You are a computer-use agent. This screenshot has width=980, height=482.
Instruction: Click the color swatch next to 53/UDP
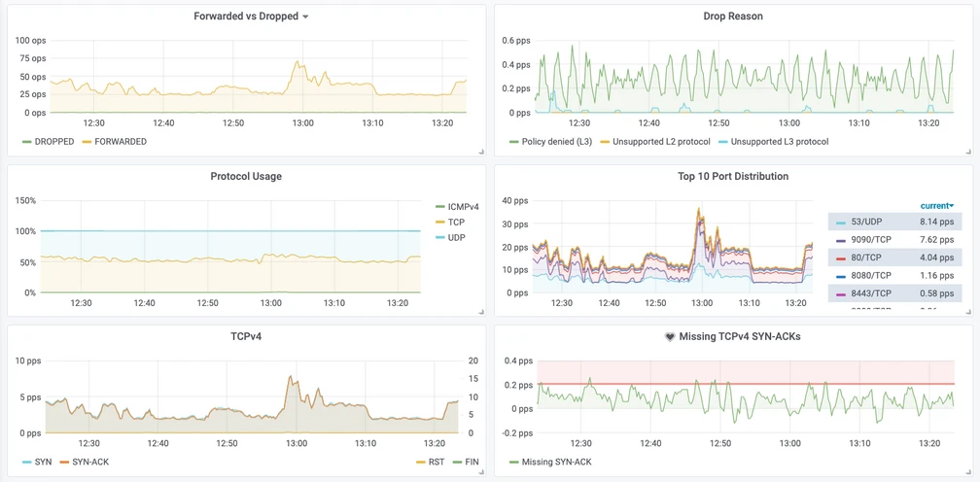840,223
